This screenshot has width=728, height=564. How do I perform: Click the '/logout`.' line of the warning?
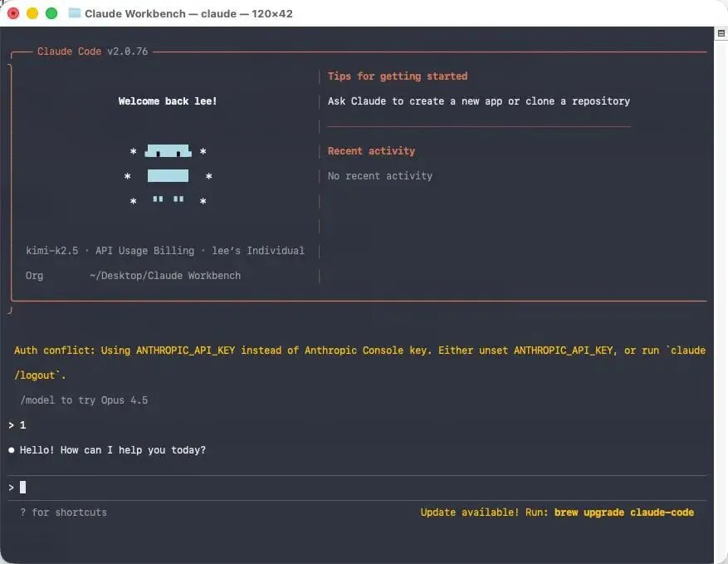point(41,375)
